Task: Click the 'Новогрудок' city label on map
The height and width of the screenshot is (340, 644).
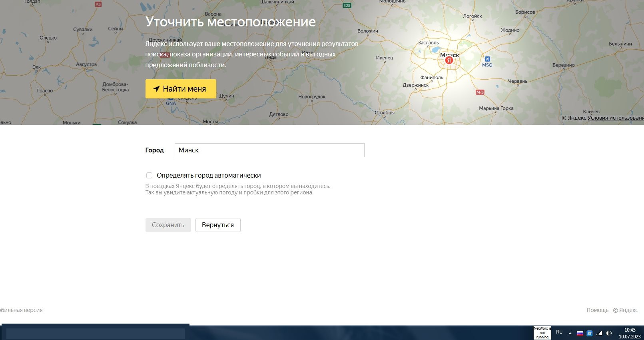Action: tap(312, 96)
